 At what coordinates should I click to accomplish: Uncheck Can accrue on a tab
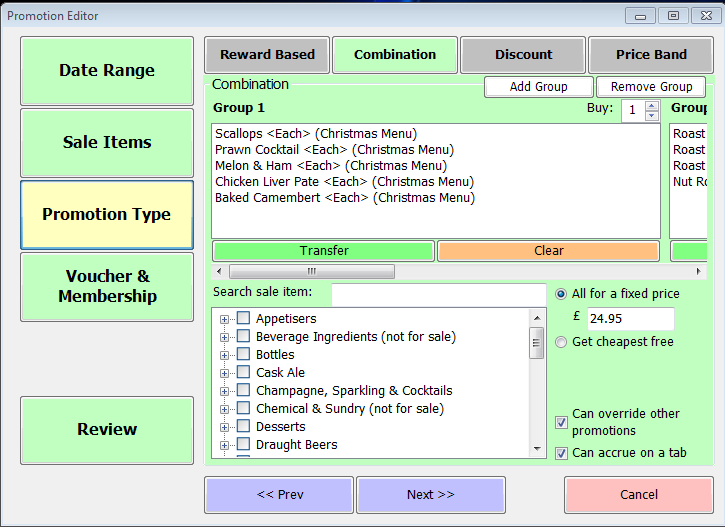tap(561, 453)
